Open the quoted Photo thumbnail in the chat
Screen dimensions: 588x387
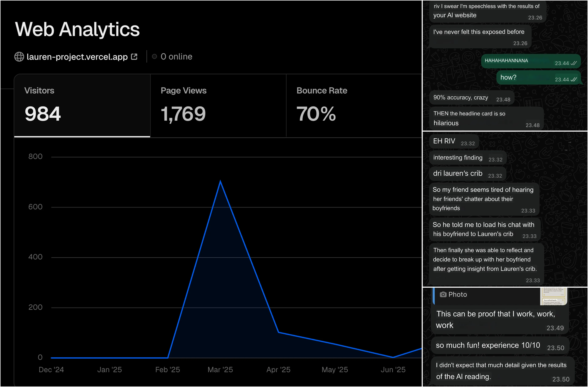point(553,296)
